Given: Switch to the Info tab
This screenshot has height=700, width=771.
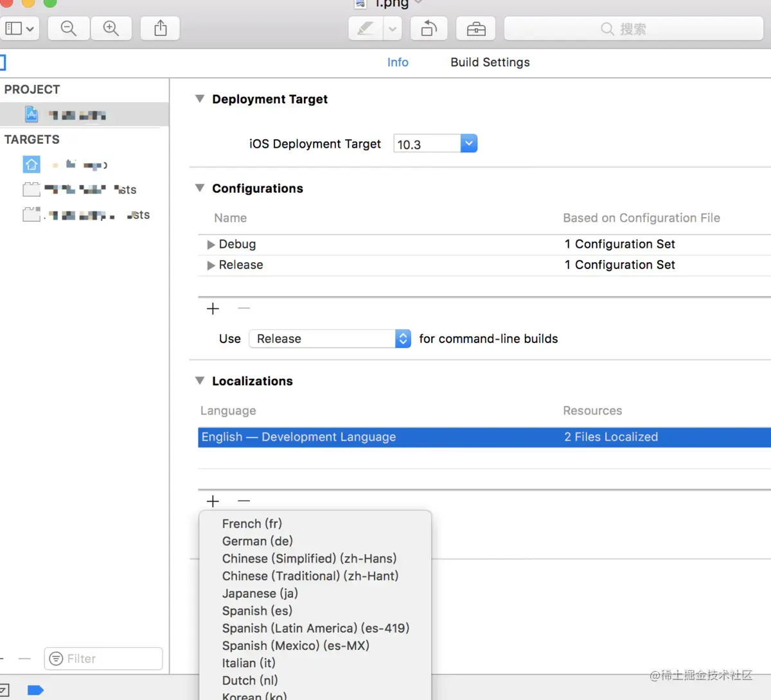Looking at the screenshot, I should (x=398, y=62).
